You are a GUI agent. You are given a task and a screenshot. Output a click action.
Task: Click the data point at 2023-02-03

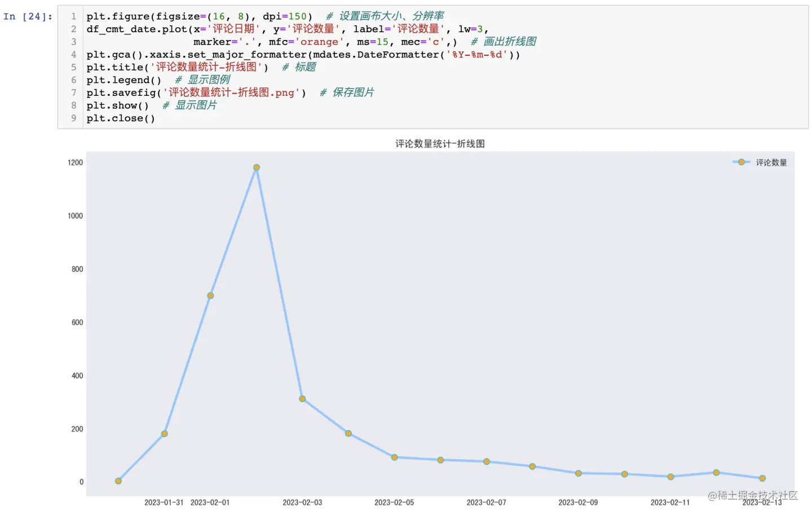pyautogui.click(x=302, y=399)
